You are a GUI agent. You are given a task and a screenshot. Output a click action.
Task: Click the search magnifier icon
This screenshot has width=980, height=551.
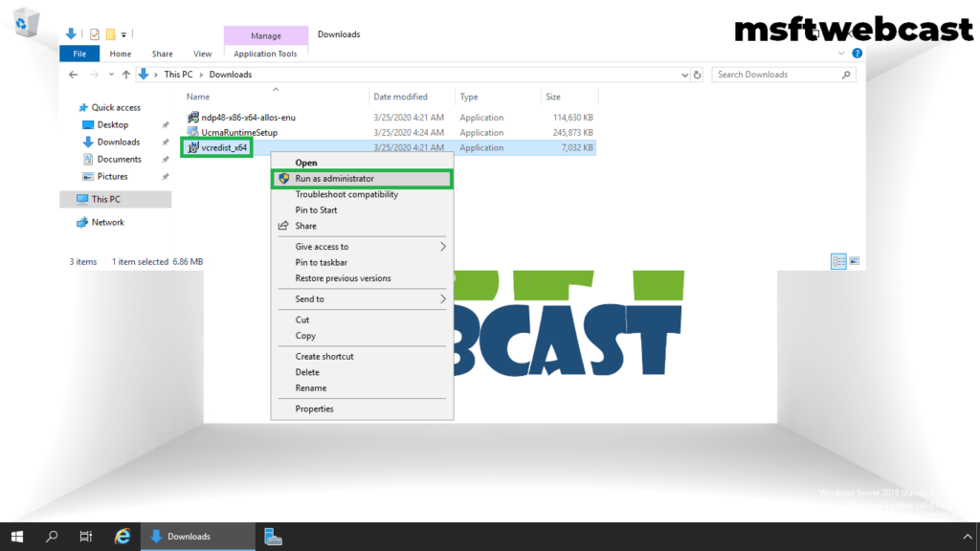[x=846, y=75]
